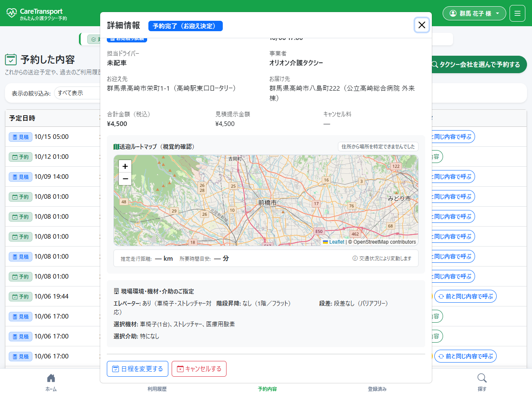
Task: Click タクシー会社を選んで予約する button
Action: (x=476, y=64)
